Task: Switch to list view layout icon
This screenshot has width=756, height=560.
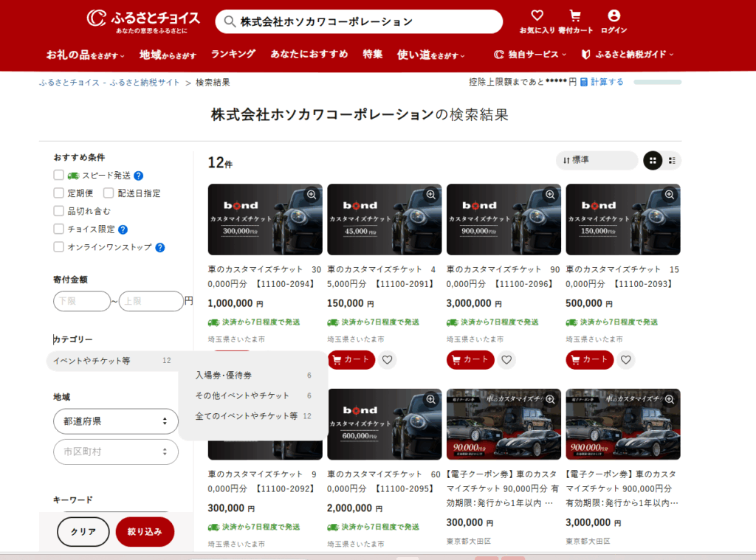Action: (x=672, y=160)
